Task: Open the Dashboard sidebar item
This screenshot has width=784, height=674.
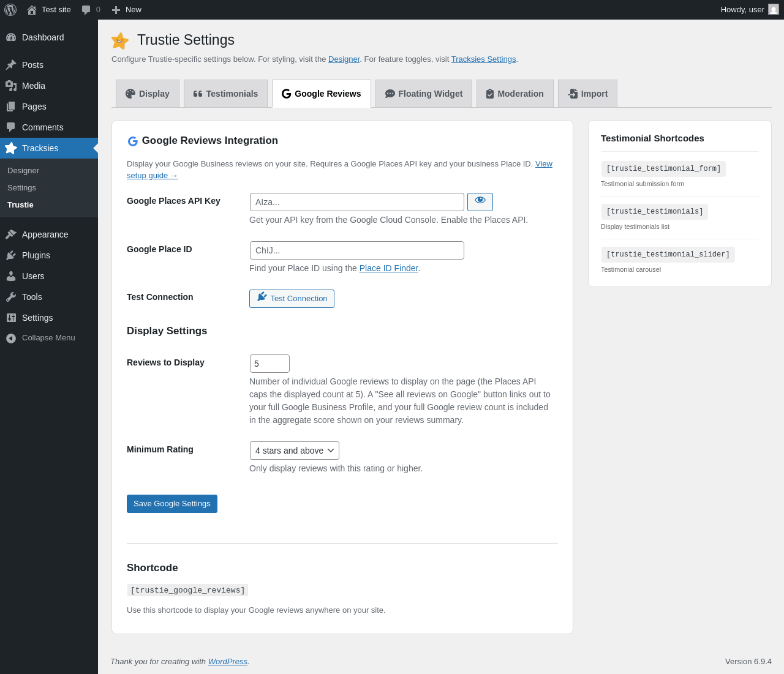Action: click(x=49, y=37)
